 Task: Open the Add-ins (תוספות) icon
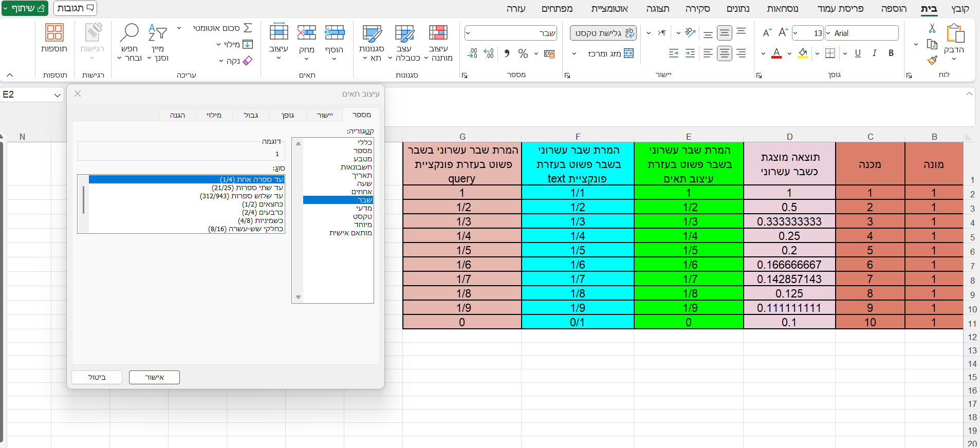tap(54, 32)
